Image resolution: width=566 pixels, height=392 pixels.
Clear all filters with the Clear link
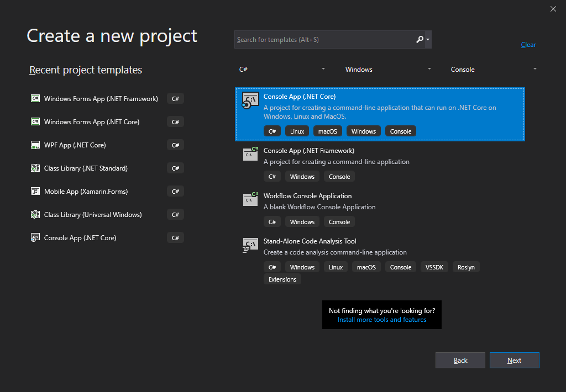point(528,45)
